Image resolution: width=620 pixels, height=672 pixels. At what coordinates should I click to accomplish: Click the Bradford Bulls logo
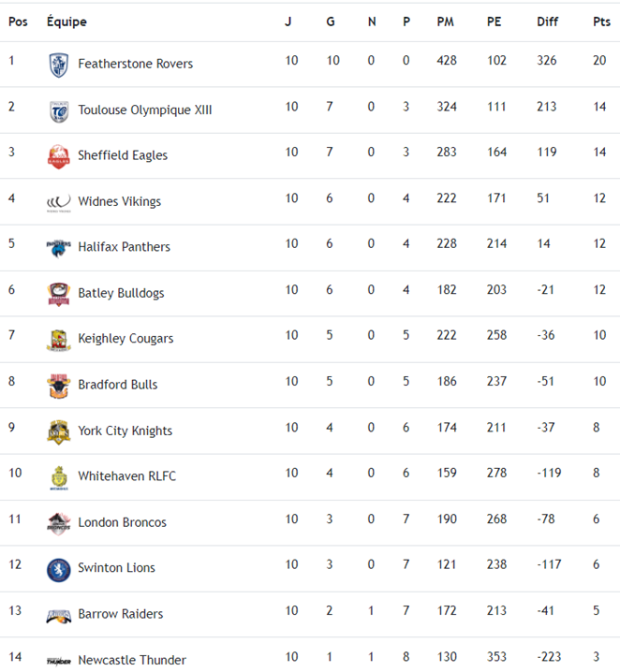(58, 385)
